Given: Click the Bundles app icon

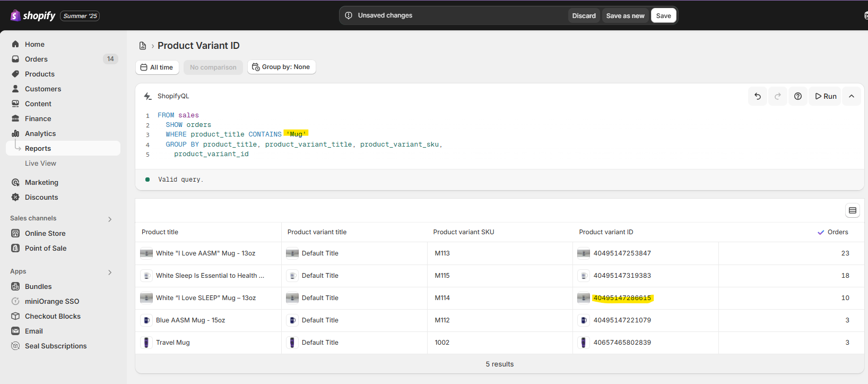Looking at the screenshot, I should 15,286.
